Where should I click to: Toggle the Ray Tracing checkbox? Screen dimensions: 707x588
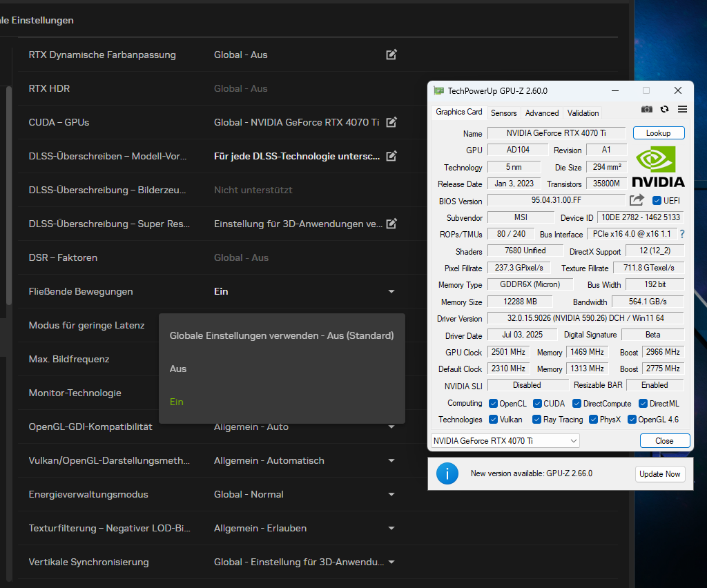pyautogui.click(x=536, y=420)
